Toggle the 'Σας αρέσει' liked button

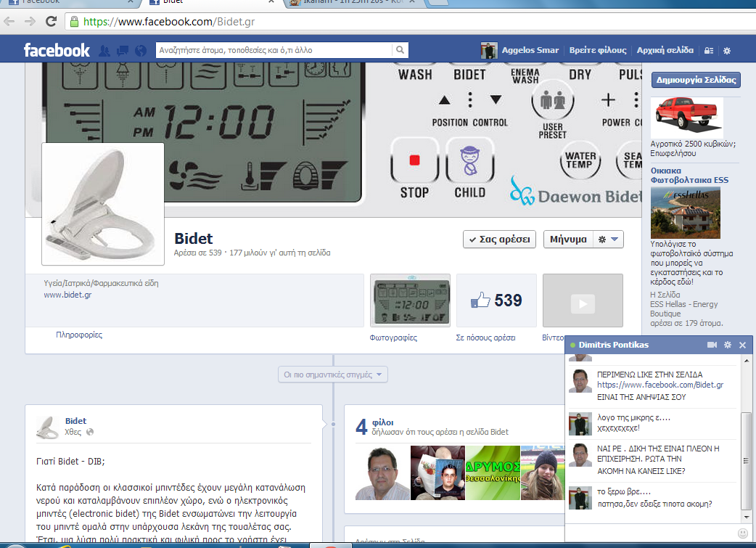[499, 239]
